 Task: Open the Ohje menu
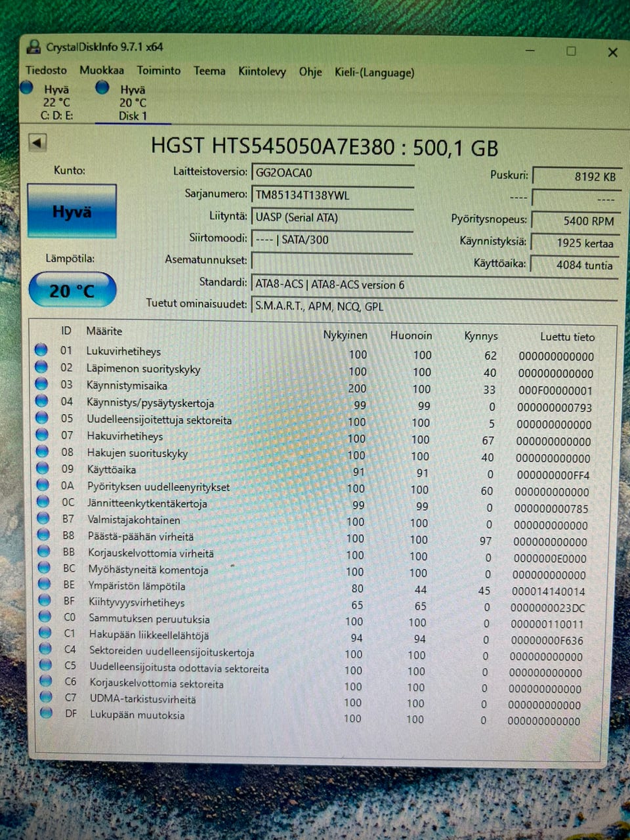point(310,72)
